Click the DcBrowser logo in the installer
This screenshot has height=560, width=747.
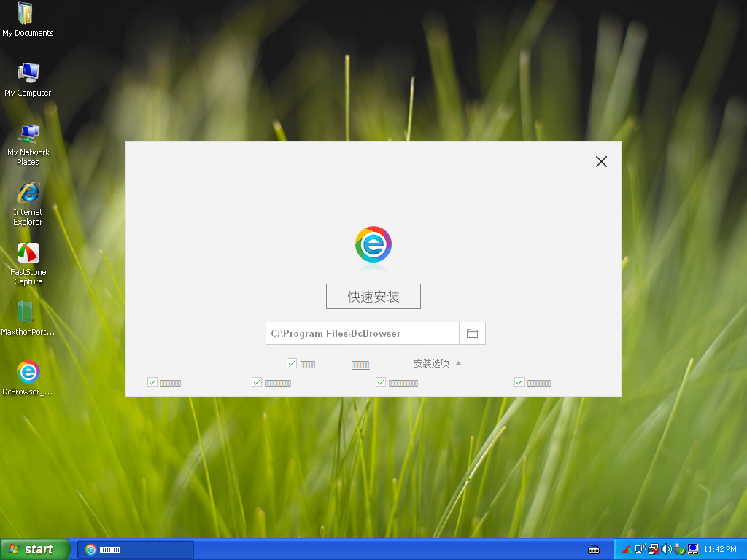(373, 243)
